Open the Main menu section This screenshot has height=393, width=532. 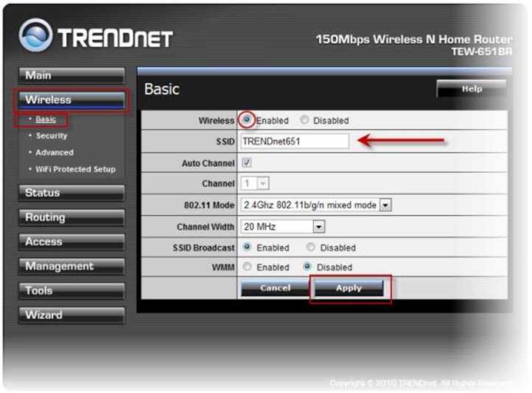click(x=71, y=75)
